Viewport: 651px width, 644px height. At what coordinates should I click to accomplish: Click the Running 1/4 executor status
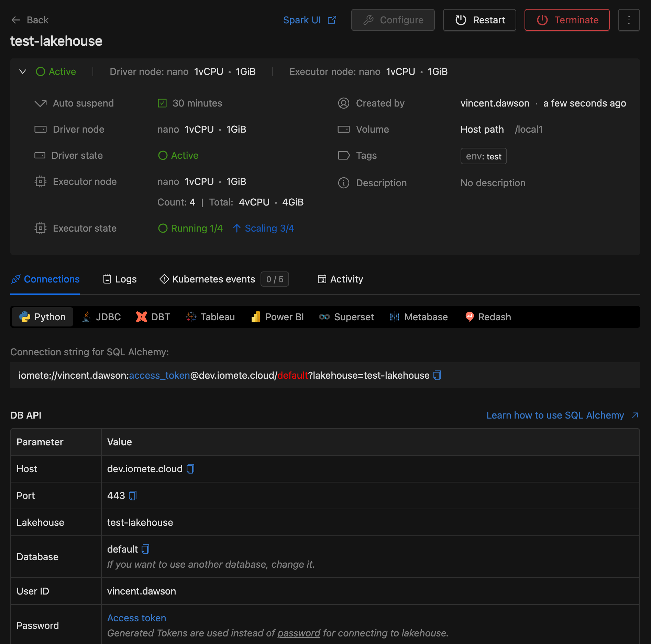click(x=190, y=228)
